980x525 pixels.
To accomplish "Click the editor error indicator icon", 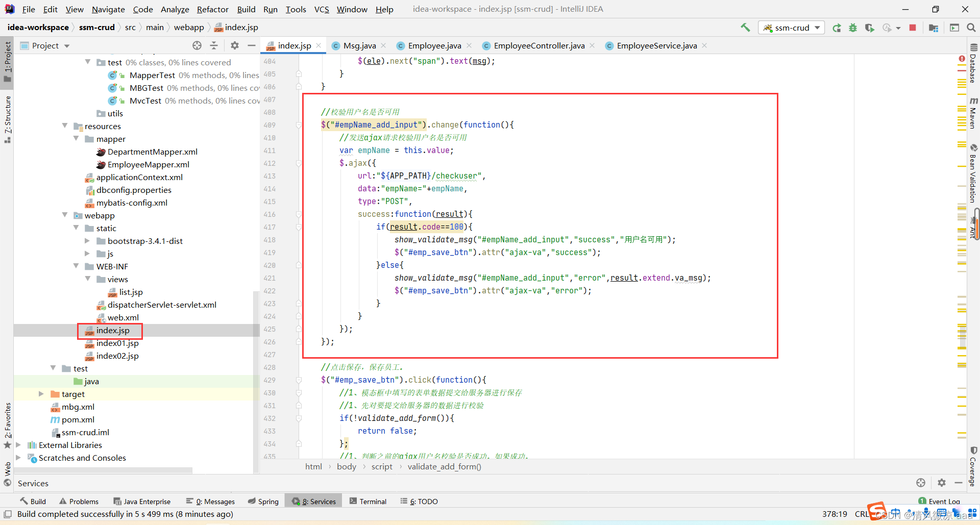I will pos(962,59).
